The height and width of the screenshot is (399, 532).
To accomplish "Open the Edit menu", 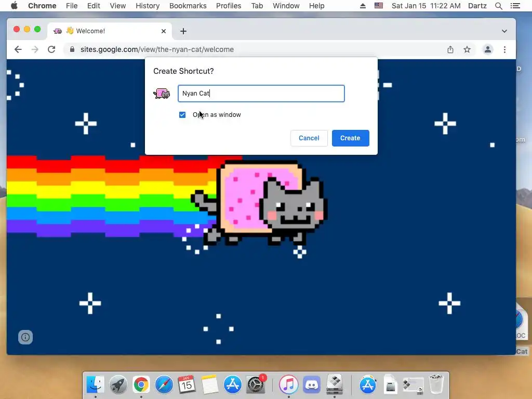I will [94, 6].
